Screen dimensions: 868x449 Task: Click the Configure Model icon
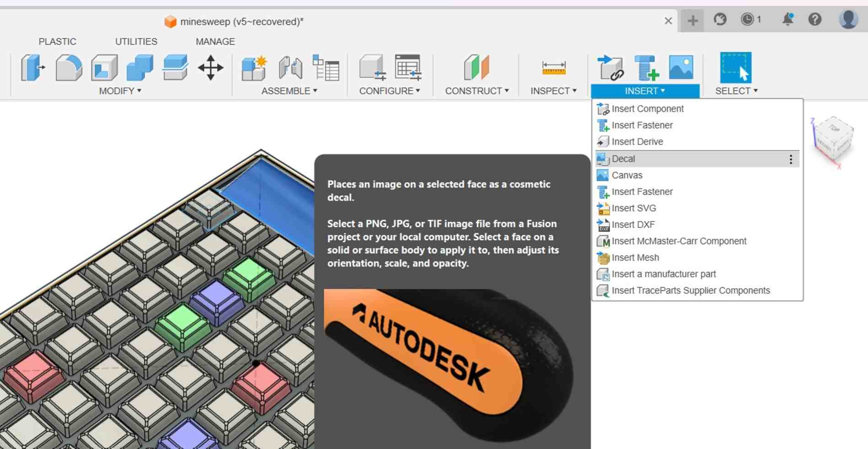tap(372, 68)
